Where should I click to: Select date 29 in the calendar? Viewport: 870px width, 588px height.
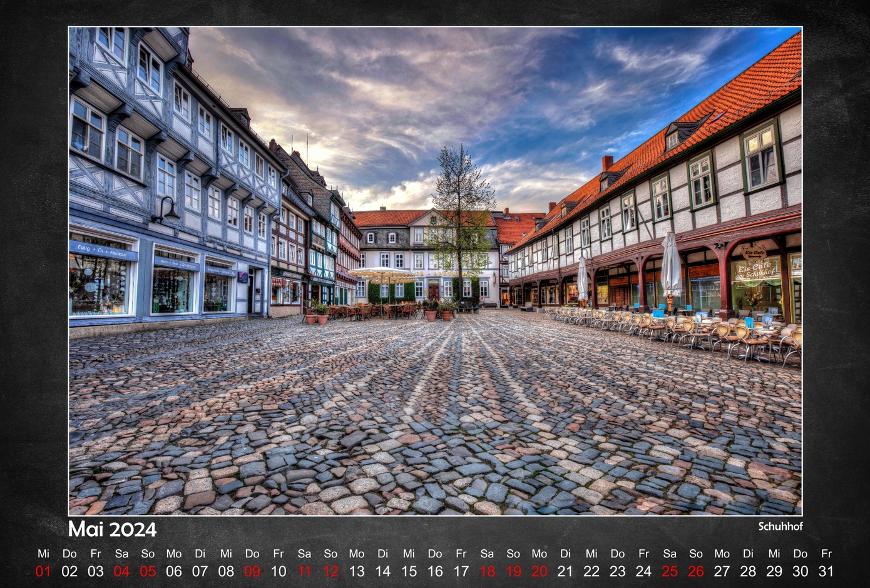tap(774, 571)
